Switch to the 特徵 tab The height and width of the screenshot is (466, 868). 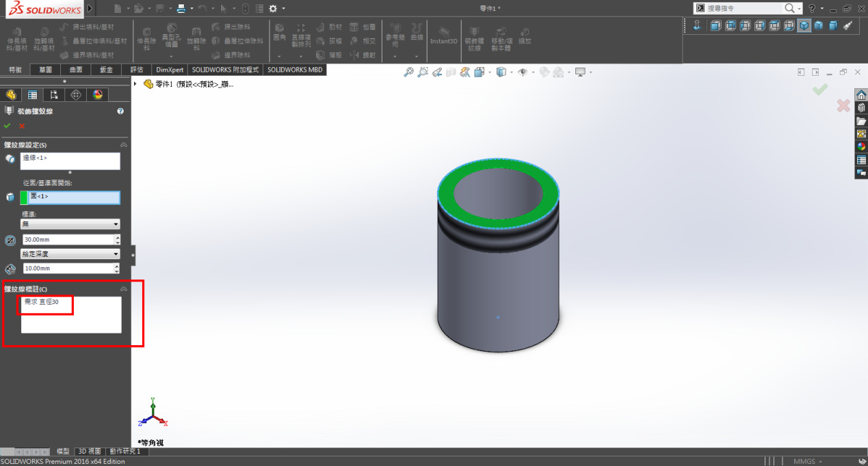pyautogui.click(x=15, y=70)
